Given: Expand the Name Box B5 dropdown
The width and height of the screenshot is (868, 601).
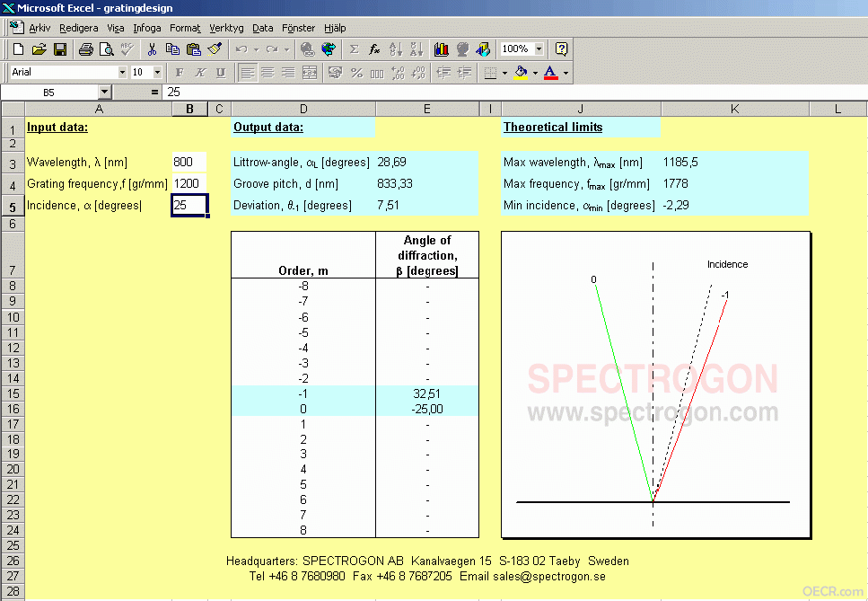Looking at the screenshot, I should 105,92.
